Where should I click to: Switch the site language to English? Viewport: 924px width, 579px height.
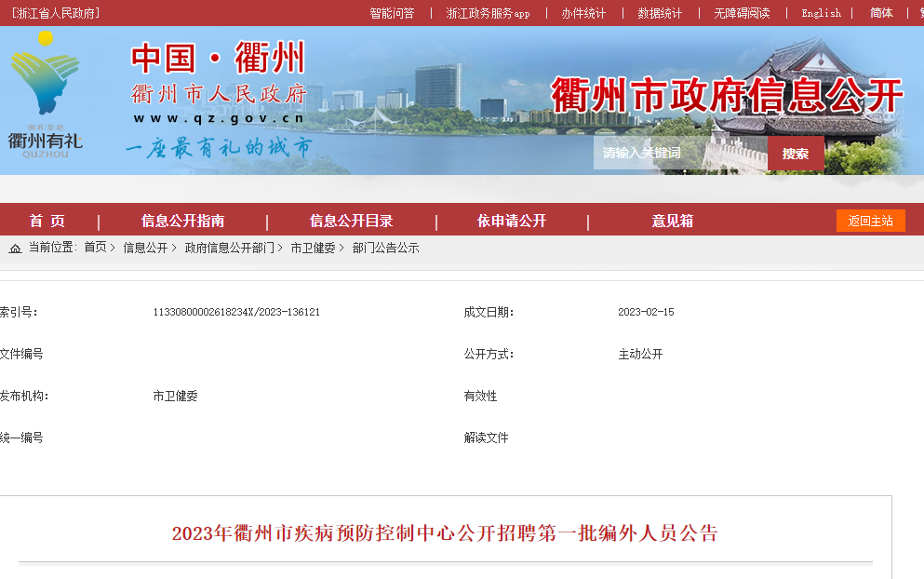(821, 13)
